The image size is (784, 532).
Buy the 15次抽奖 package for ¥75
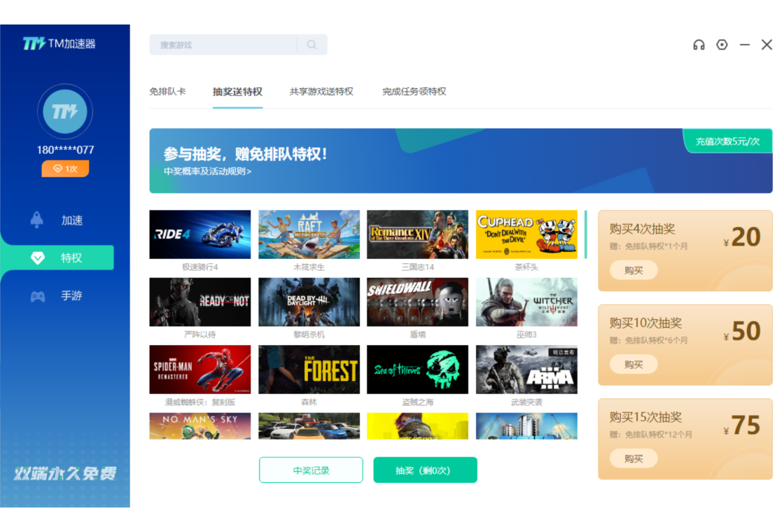(x=633, y=458)
